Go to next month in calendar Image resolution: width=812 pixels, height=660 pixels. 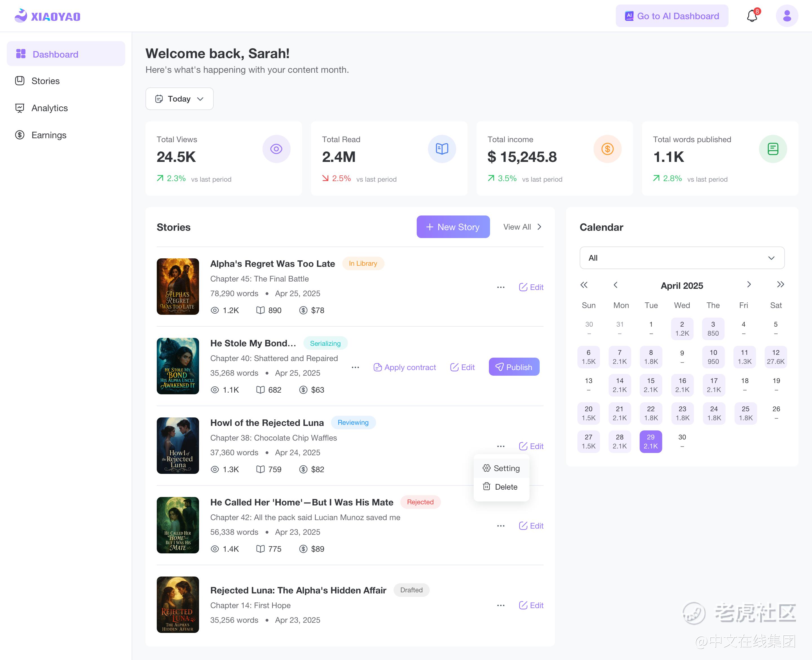pyautogui.click(x=749, y=285)
